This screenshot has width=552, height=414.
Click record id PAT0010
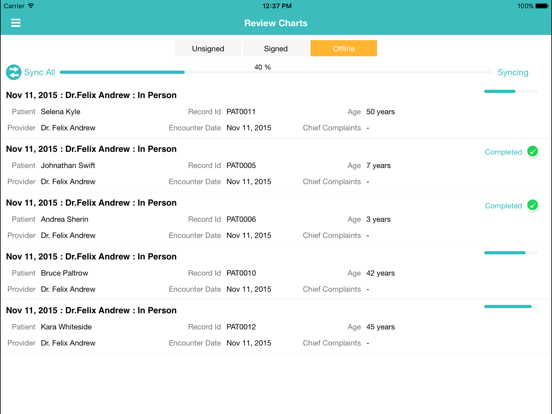pyautogui.click(x=241, y=273)
